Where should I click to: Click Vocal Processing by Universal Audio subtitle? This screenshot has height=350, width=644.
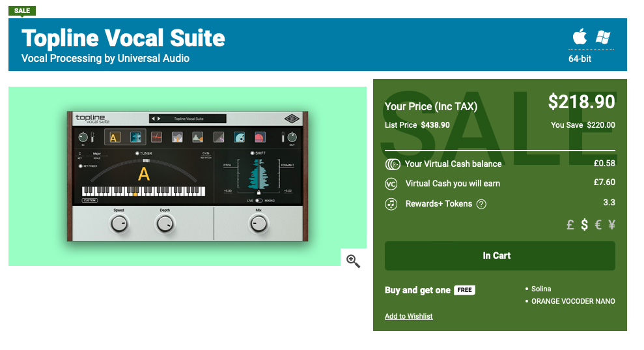coord(105,59)
